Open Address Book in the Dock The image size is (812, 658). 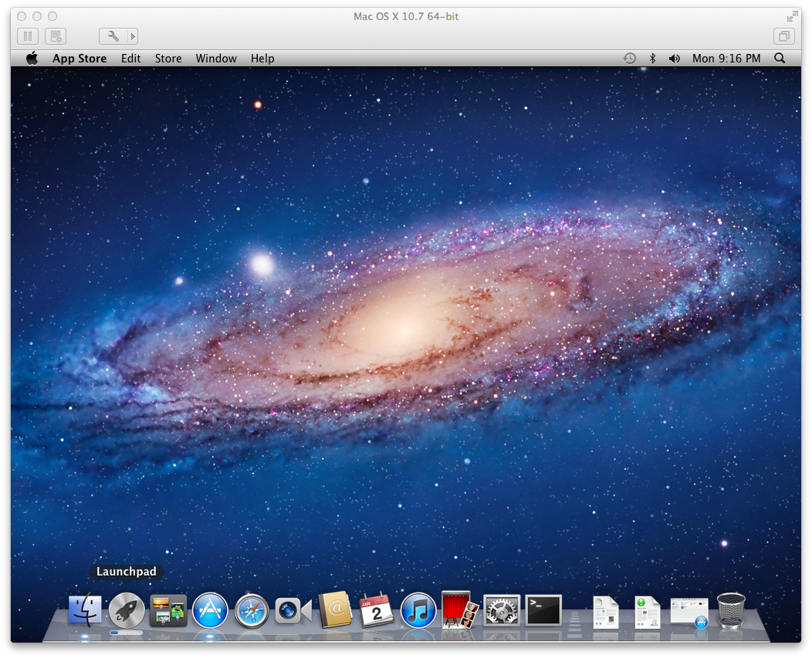(335, 610)
